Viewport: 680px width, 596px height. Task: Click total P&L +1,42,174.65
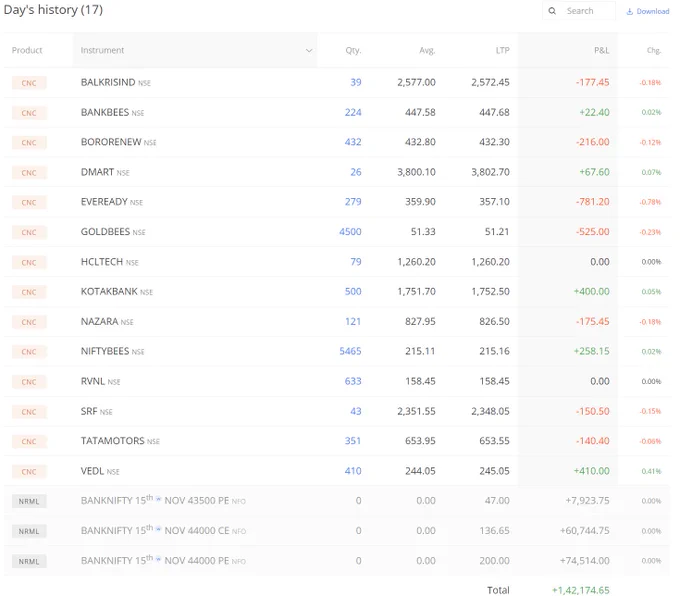point(581,590)
